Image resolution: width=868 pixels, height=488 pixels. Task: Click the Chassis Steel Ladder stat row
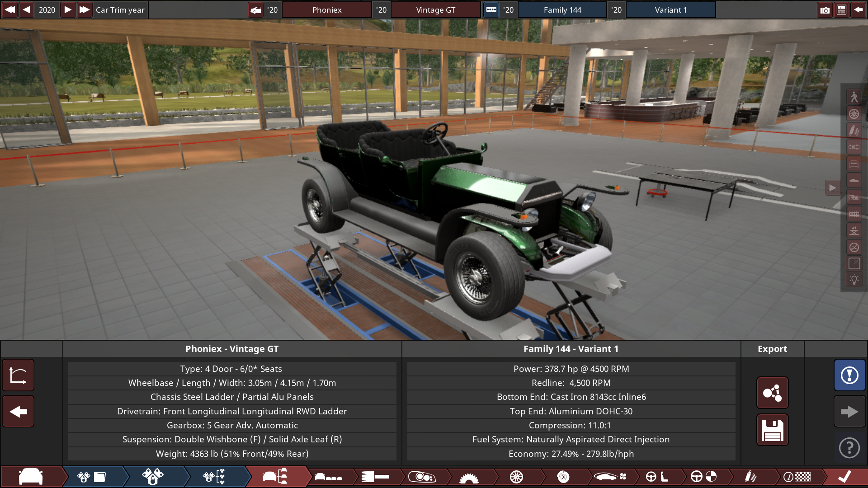click(x=232, y=397)
